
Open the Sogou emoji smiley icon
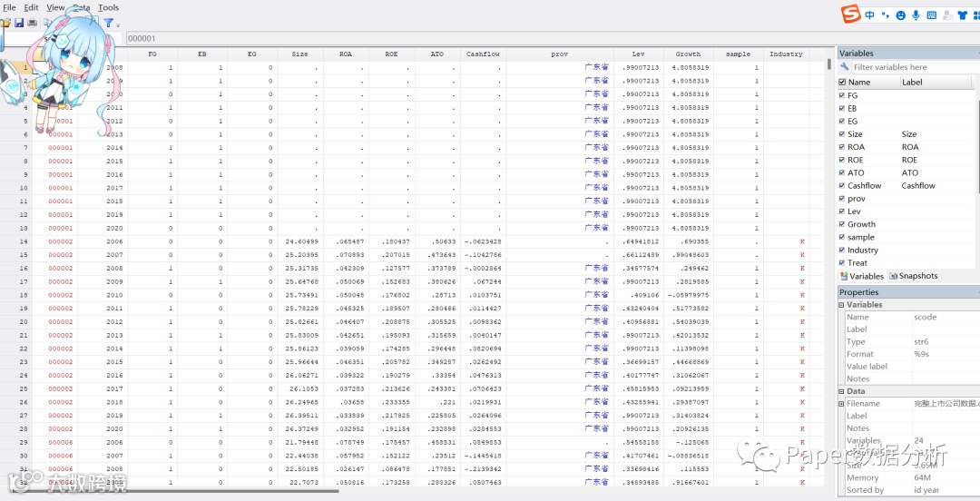(x=901, y=15)
